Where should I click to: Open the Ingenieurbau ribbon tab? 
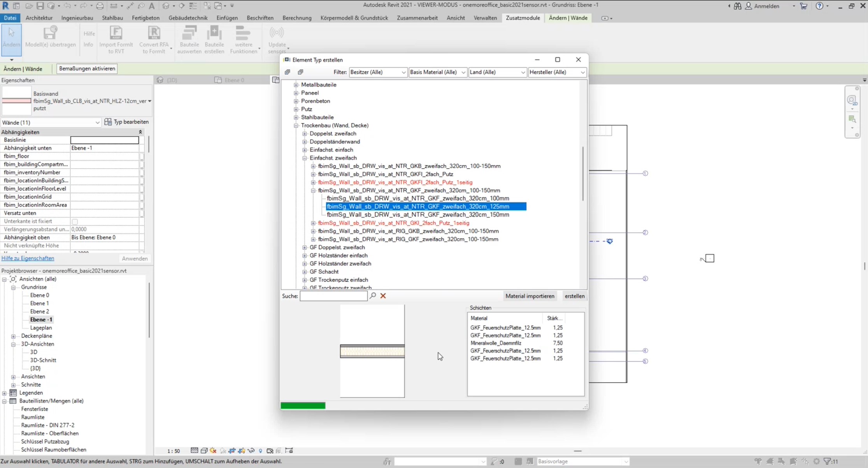click(77, 18)
